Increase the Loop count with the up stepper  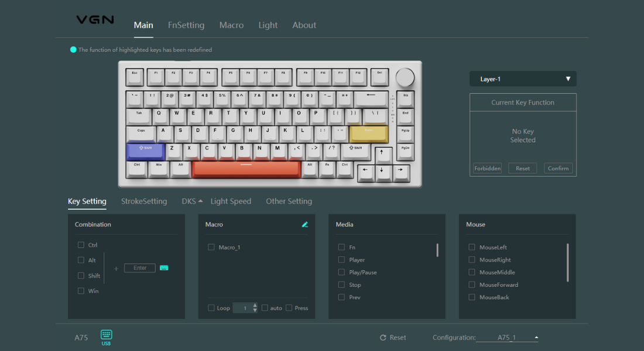pyautogui.click(x=255, y=305)
